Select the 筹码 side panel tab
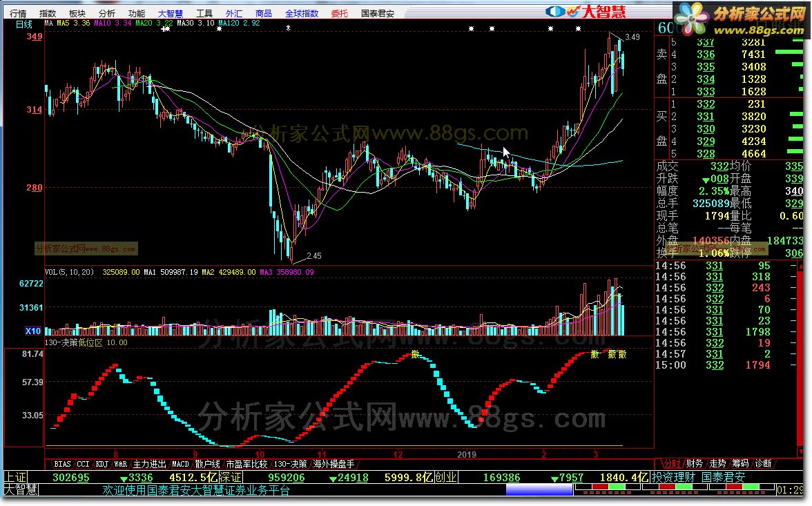The width and height of the screenshot is (812, 506). coord(740,463)
